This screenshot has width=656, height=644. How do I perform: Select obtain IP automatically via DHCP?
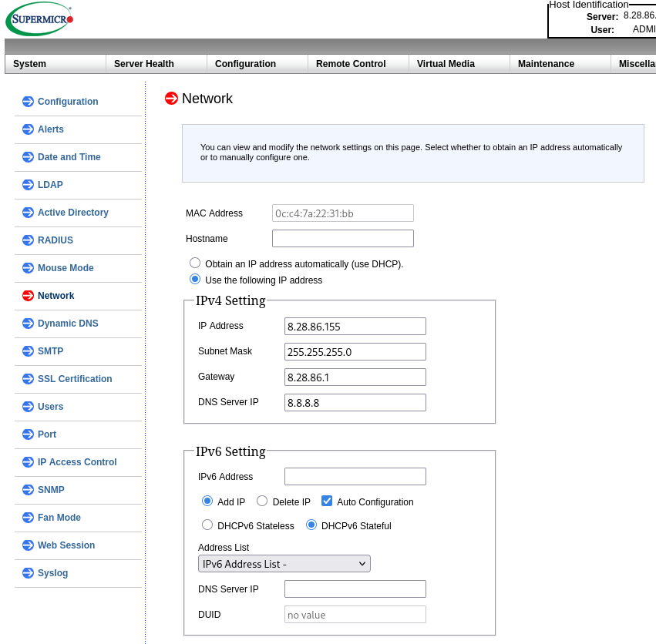195,263
